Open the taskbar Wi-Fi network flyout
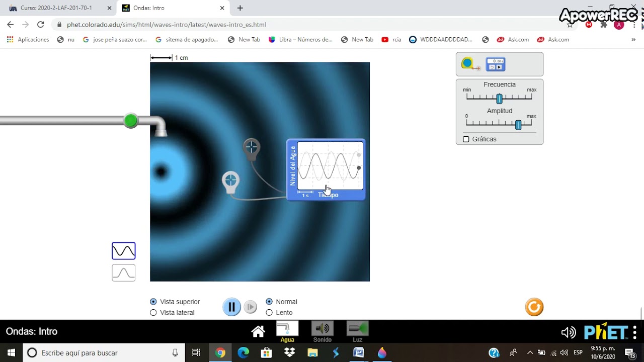This screenshot has height=362, width=644. click(x=553, y=353)
